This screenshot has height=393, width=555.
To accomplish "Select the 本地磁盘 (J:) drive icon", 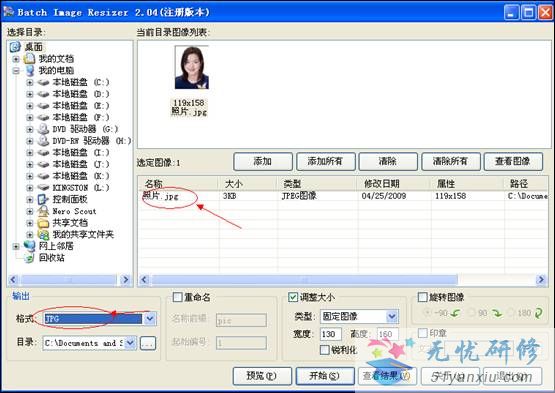I will [x=43, y=164].
